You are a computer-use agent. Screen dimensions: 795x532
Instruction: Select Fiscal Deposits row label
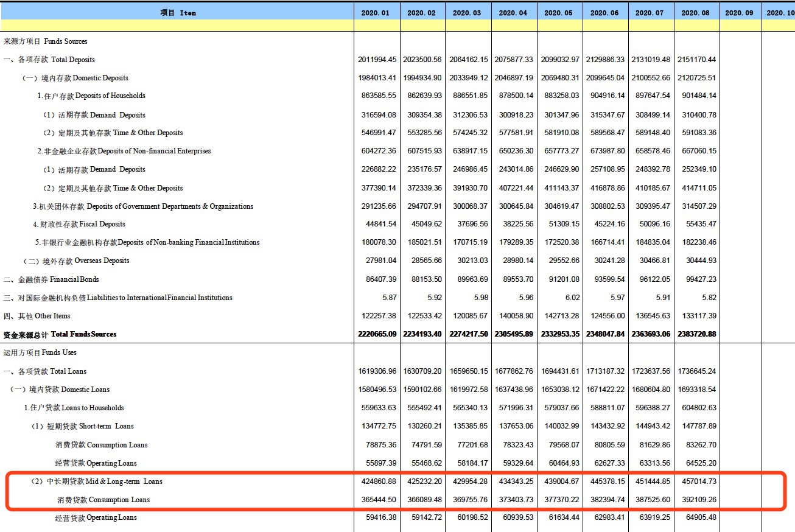tap(79, 224)
